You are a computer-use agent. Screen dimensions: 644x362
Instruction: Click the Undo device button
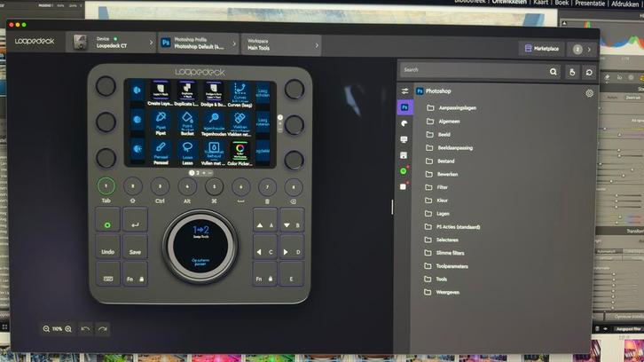107,247
